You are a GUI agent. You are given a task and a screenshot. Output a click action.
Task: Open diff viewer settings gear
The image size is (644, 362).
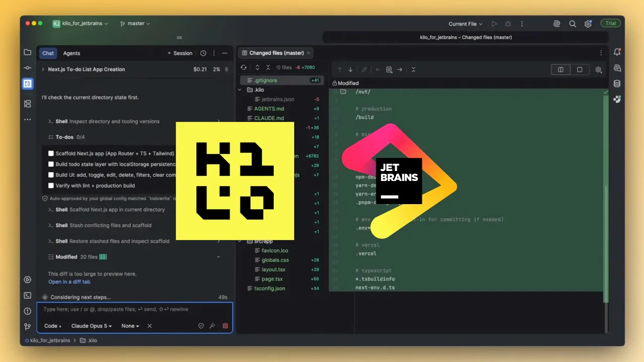[x=598, y=70]
